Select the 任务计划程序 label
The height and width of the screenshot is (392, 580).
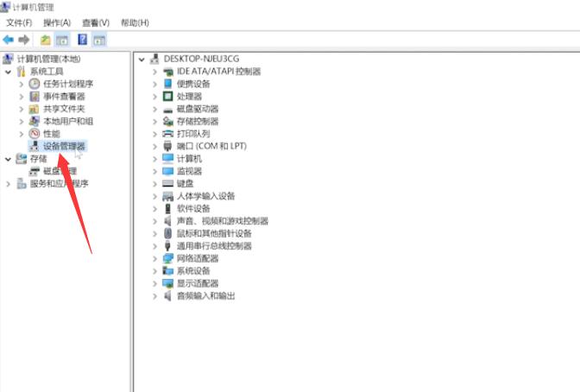[68, 84]
